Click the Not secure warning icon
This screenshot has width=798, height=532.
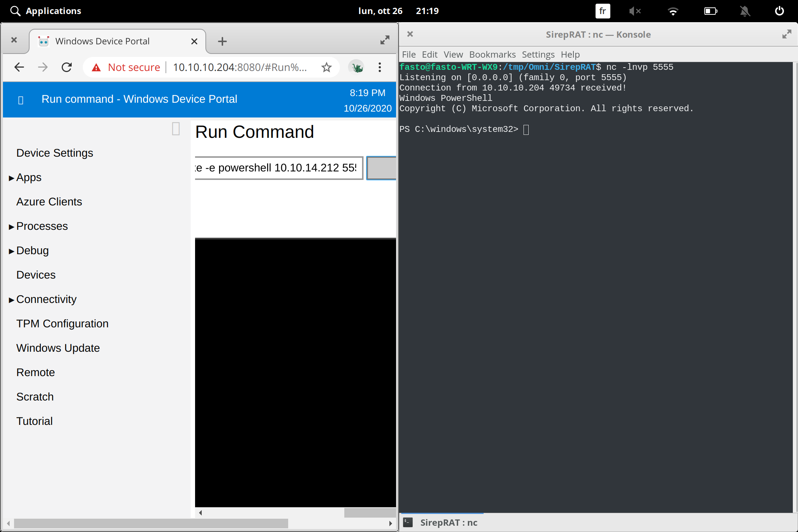(96, 67)
